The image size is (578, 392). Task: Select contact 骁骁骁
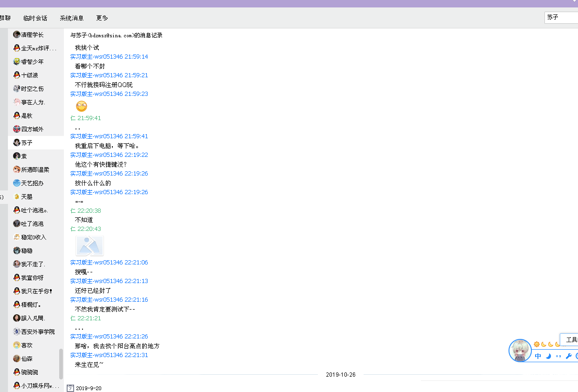(36, 372)
